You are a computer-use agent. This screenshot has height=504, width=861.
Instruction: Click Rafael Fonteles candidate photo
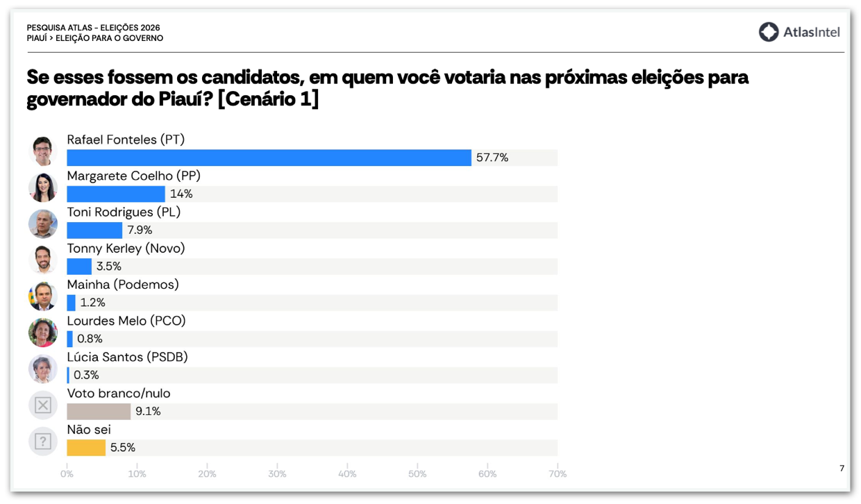point(43,151)
